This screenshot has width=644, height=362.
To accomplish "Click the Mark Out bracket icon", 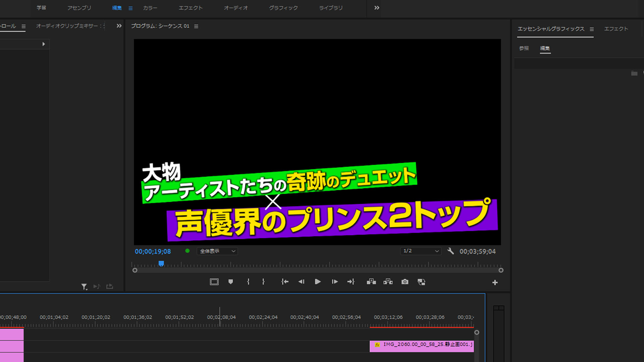I will click(x=263, y=282).
